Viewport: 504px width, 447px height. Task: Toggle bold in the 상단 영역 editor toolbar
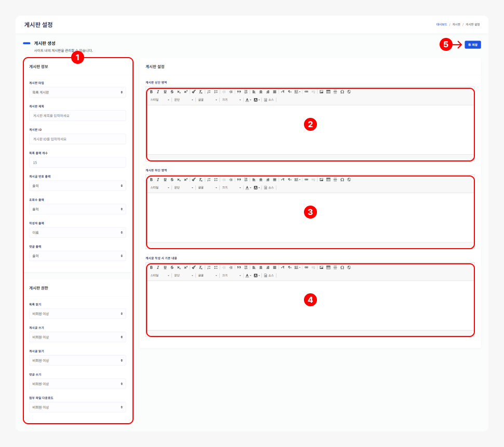click(x=151, y=92)
